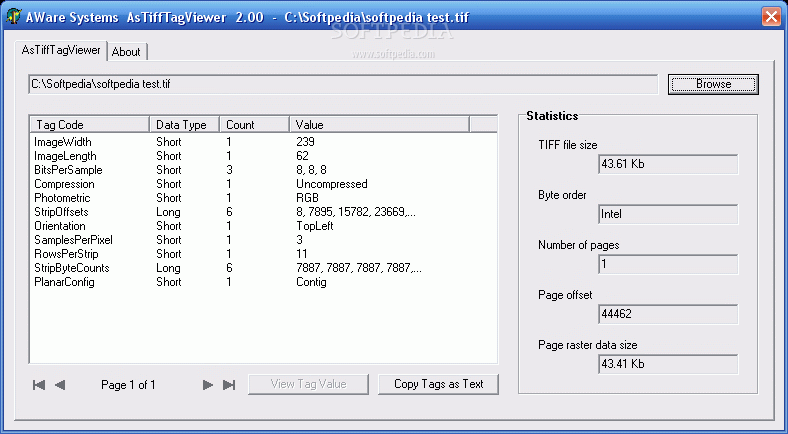Jump to last page arrow

tap(229, 385)
